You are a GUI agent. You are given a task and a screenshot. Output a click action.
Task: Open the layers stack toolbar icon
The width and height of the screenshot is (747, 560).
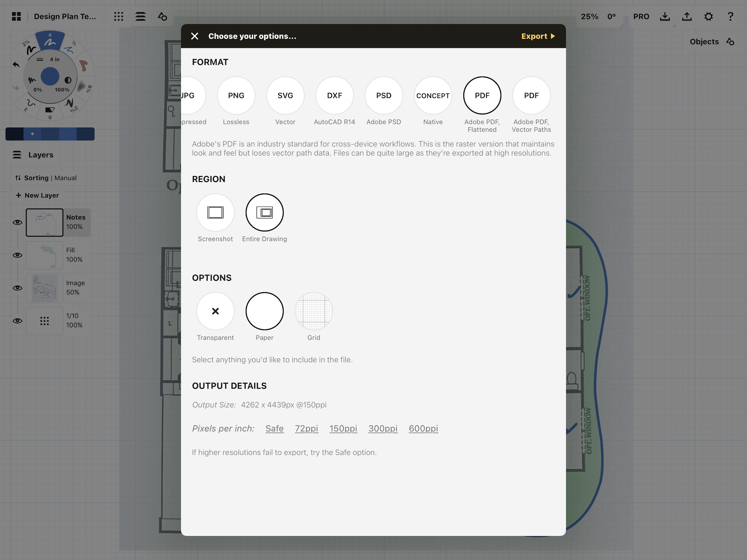pos(140,16)
